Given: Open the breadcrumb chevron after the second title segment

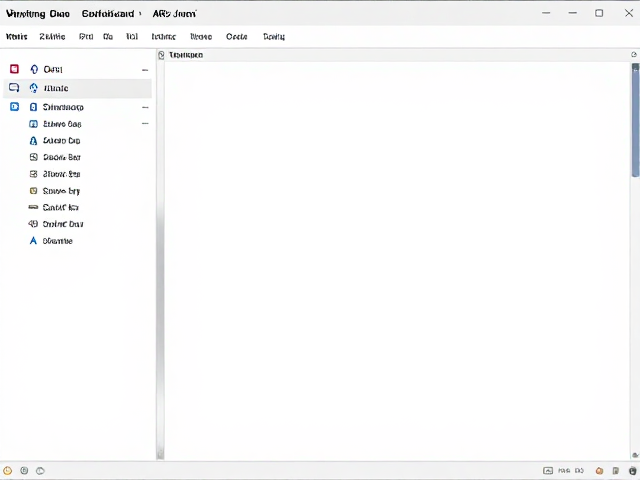Looking at the screenshot, I should point(140,14).
